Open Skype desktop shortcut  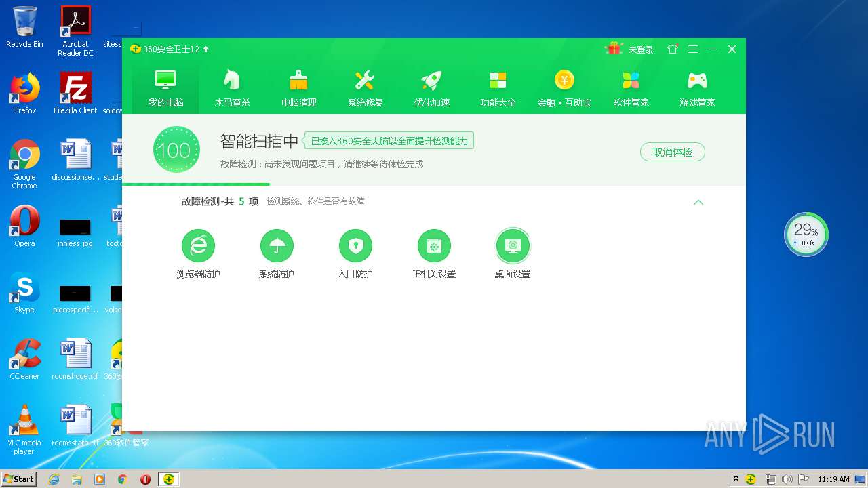24,293
